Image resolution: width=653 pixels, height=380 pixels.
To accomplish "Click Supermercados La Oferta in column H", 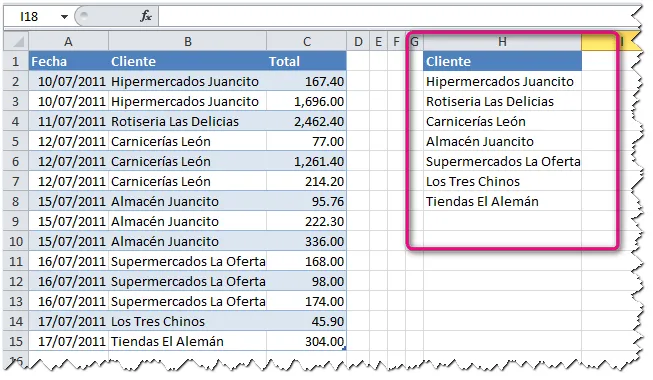I will click(x=502, y=161).
